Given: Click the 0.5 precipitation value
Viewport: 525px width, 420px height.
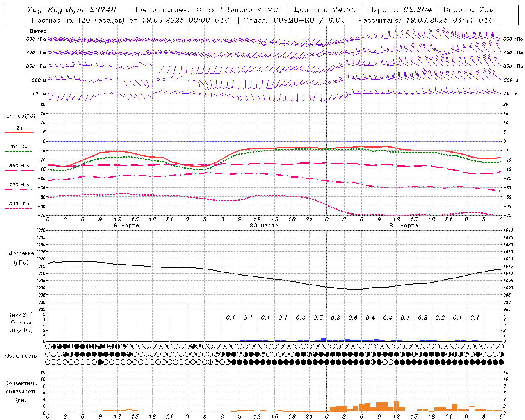Looking at the screenshot, I should (318, 318).
